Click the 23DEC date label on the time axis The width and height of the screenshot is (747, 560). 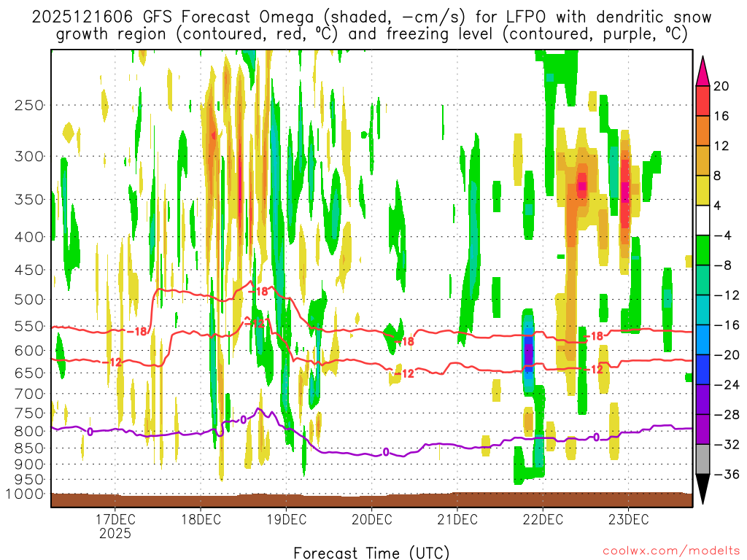(x=628, y=519)
